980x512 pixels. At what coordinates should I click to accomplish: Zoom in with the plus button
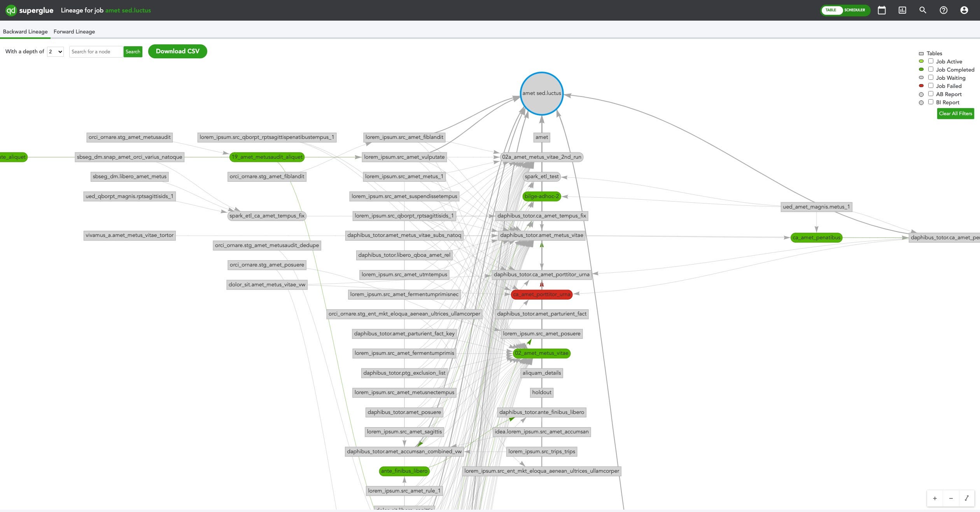[935, 498]
